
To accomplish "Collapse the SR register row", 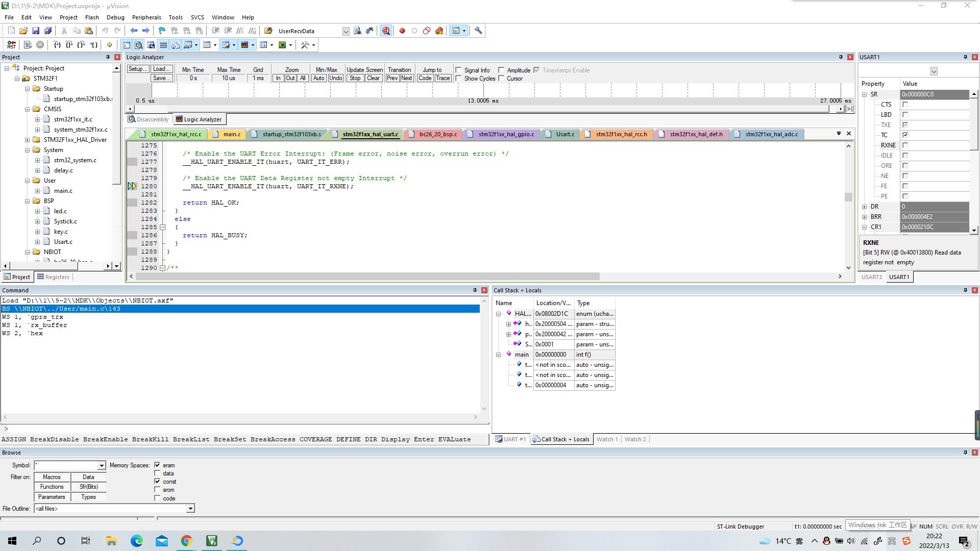I will pyautogui.click(x=865, y=94).
